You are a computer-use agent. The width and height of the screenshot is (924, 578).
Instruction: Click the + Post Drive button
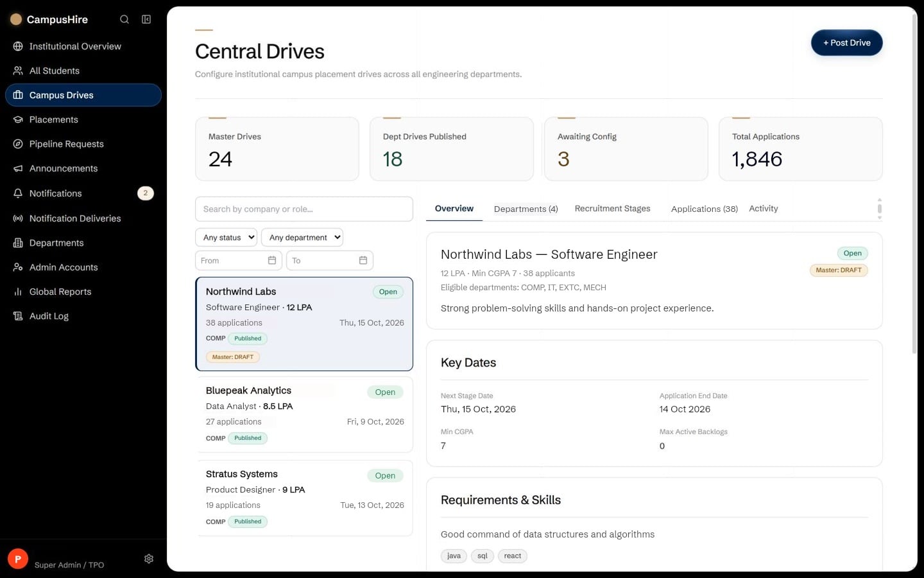pos(847,43)
